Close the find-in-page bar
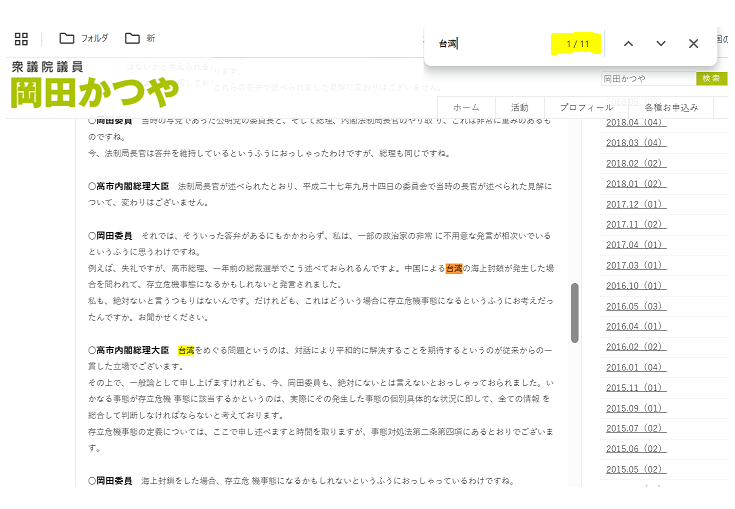Screen dimensions: 735x509 693,44
